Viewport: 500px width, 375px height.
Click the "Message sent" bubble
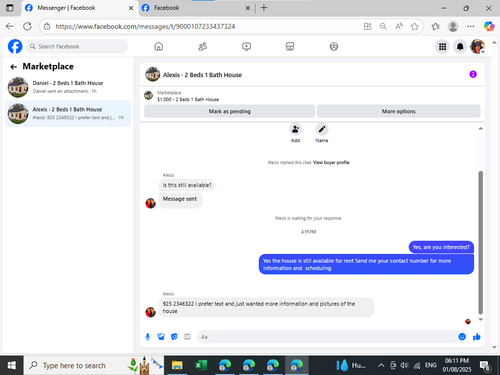pos(180,199)
